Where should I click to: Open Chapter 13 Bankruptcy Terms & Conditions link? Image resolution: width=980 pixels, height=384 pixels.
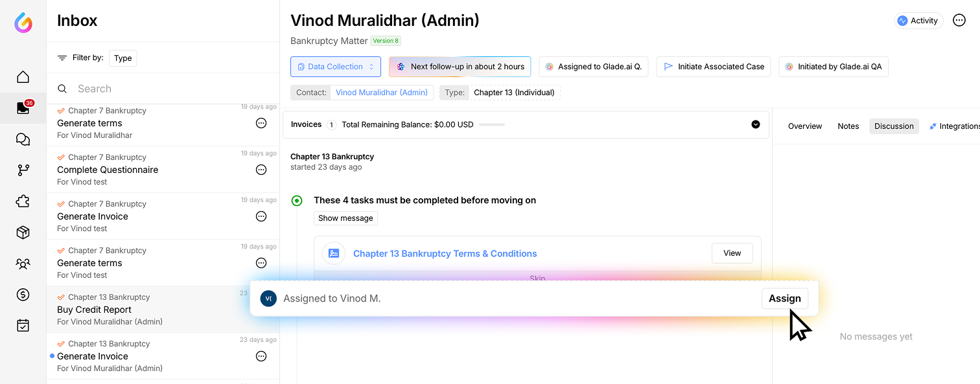pyautogui.click(x=445, y=254)
